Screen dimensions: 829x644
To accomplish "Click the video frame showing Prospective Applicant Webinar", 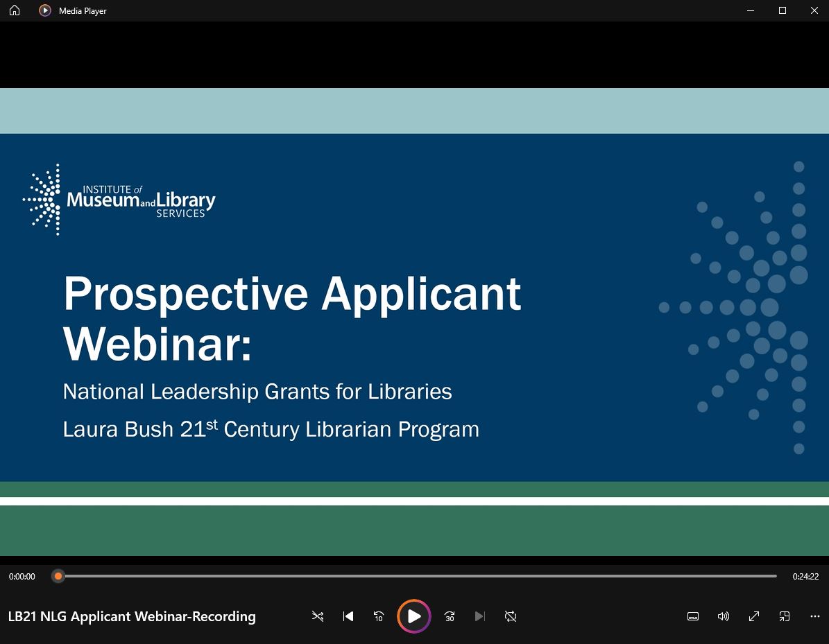I will coord(415,322).
